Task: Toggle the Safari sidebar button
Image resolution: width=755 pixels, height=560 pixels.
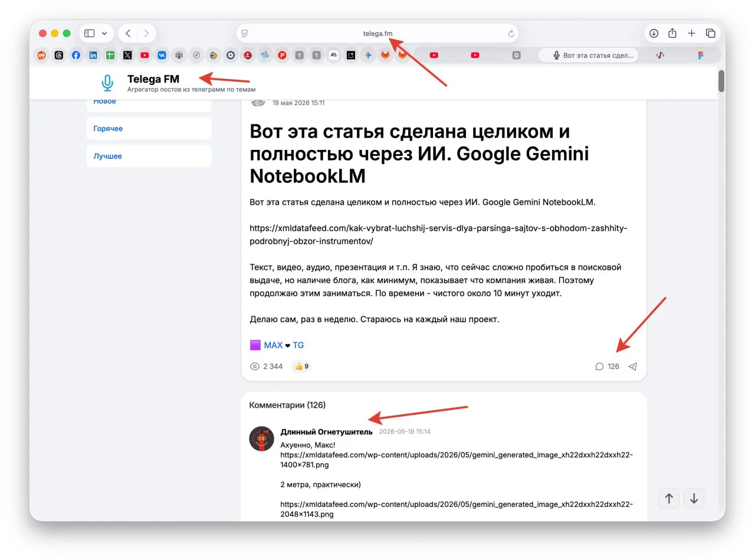Action: click(x=90, y=33)
